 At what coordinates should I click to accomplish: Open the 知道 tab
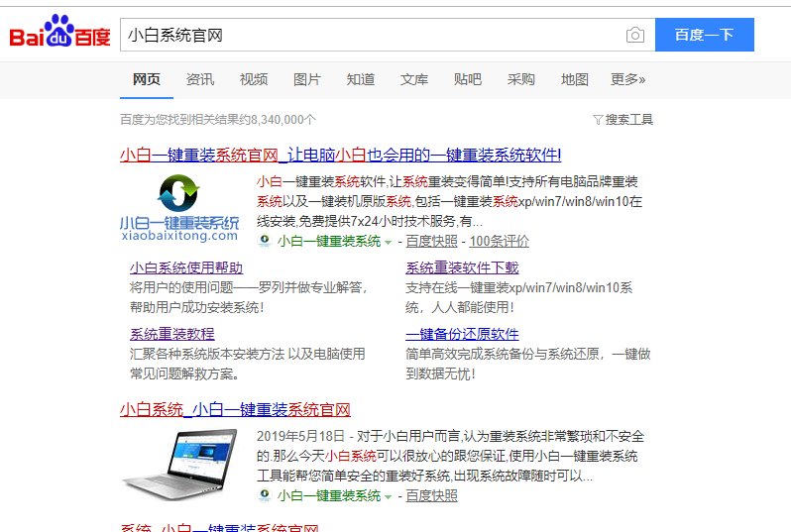pyautogui.click(x=360, y=79)
